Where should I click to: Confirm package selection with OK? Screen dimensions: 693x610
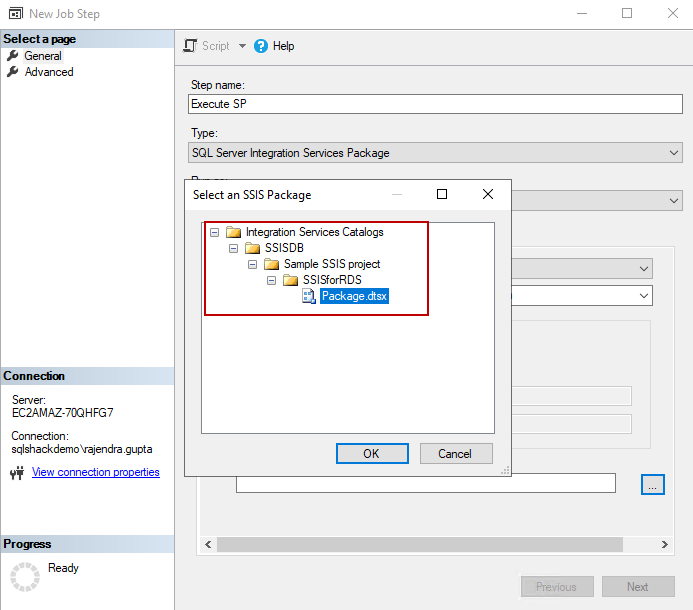click(372, 454)
